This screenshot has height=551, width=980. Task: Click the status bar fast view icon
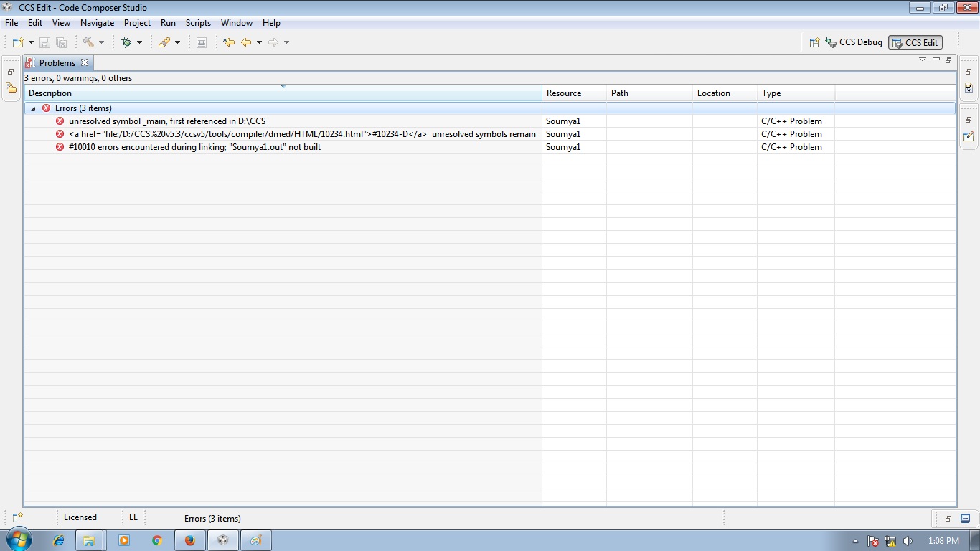click(x=17, y=518)
